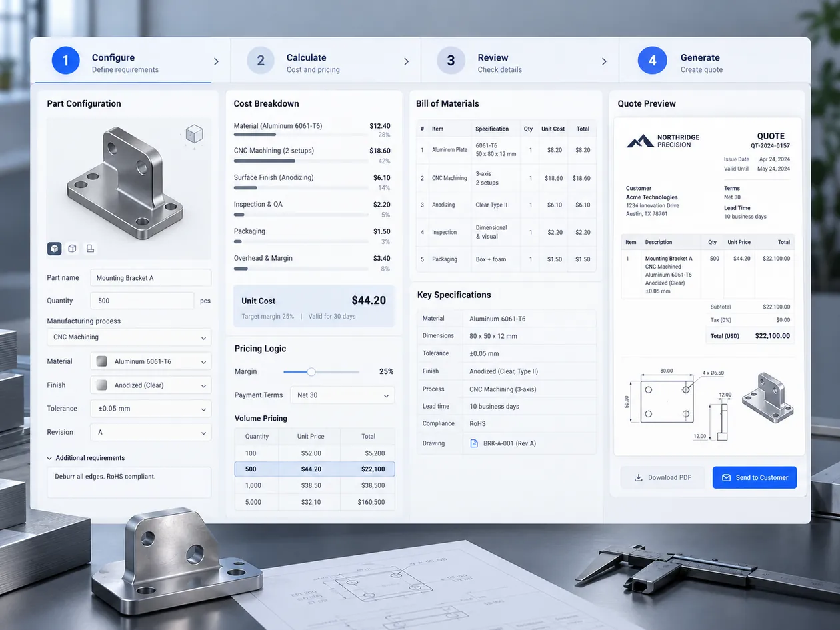Open the Material dropdown
The height and width of the screenshot is (630, 840).
pos(151,361)
